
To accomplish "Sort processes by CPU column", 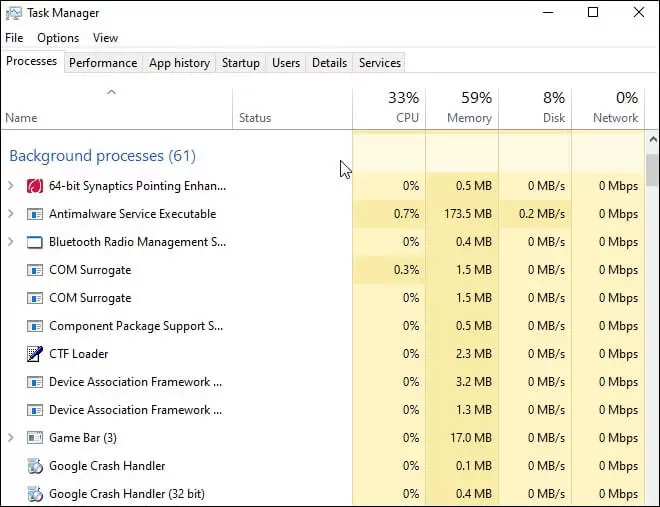I will tap(389, 109).
